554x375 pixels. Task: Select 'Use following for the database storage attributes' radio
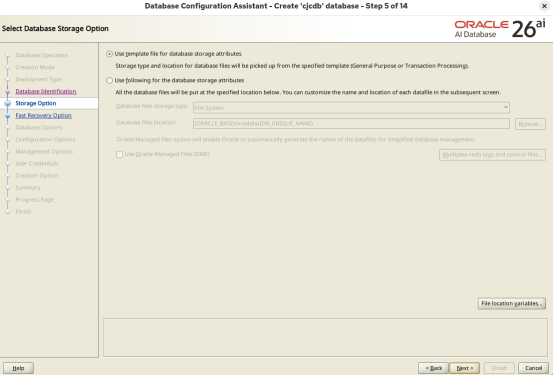109,81
